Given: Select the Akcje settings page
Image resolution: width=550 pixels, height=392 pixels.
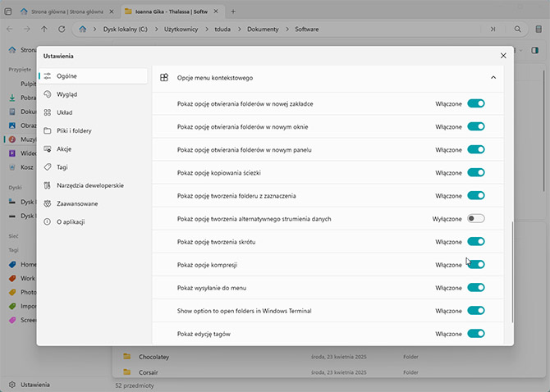Looking at the screenshot, I should [x=93, y=149].
